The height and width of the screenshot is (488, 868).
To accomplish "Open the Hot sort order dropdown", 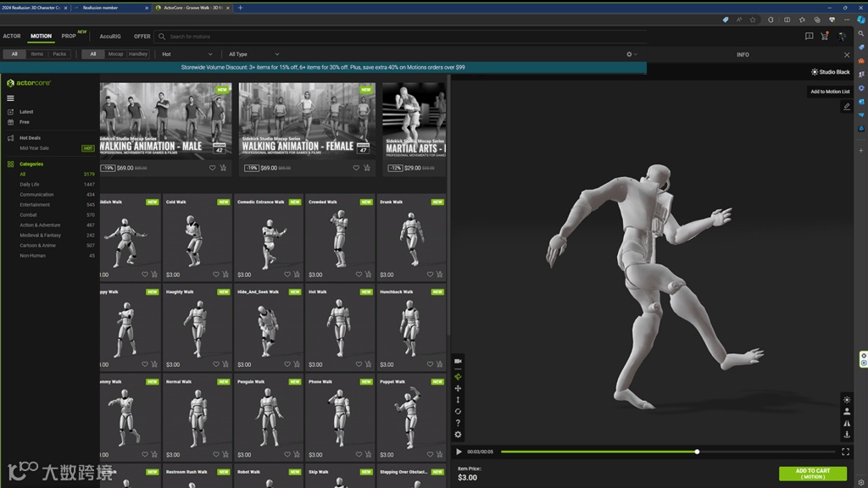I will 186,54.
